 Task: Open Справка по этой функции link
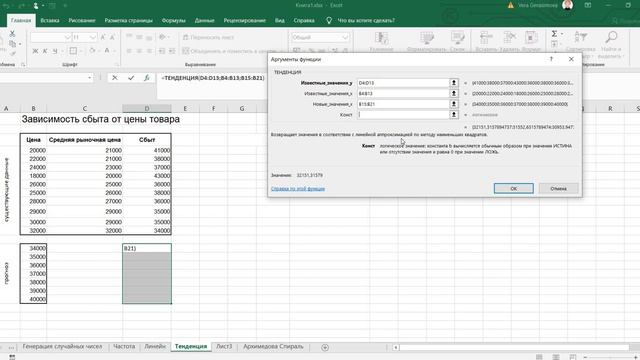(298, 189)
